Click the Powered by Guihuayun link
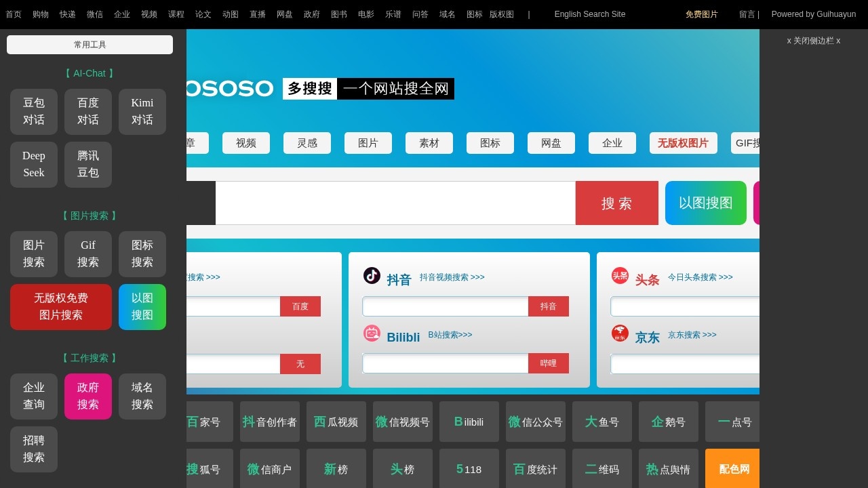Image resolution: width=868 pixels, height=488 pixels. (x=814, y=14)
